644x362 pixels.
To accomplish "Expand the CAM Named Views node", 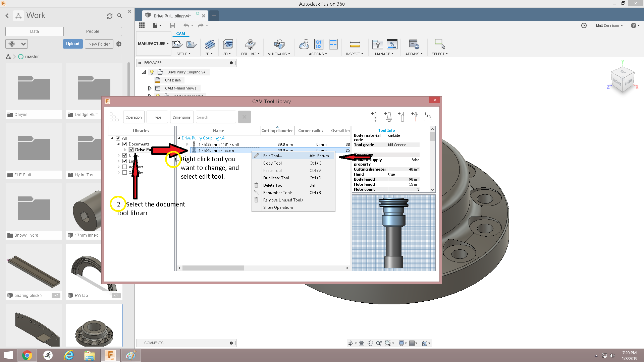I will 150,88.
